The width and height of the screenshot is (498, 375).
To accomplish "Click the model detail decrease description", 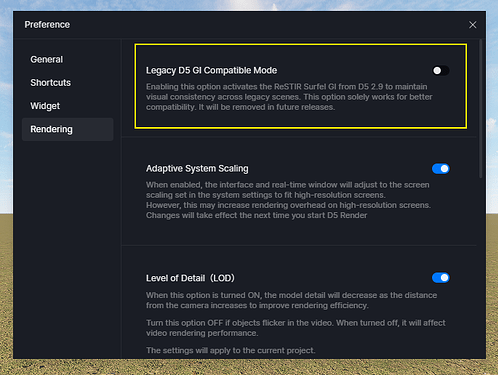I will [291, 300].
